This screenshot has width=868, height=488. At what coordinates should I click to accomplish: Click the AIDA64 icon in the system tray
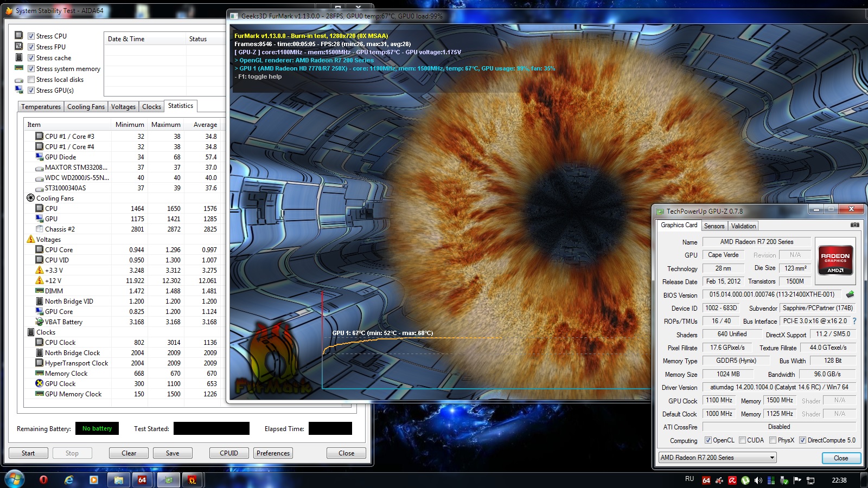click(x=706, y=480)
